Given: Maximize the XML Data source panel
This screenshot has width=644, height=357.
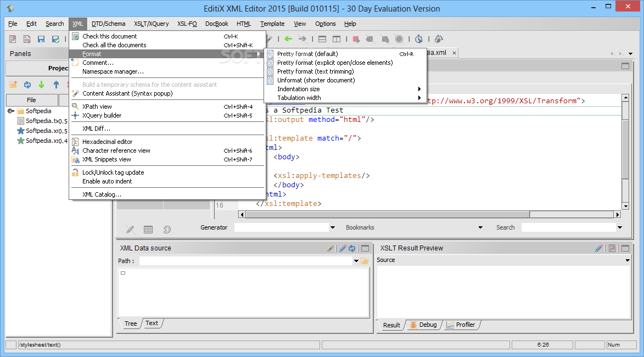Looking at the screenshot, I should pyautogui.click(x=365, y=248).
